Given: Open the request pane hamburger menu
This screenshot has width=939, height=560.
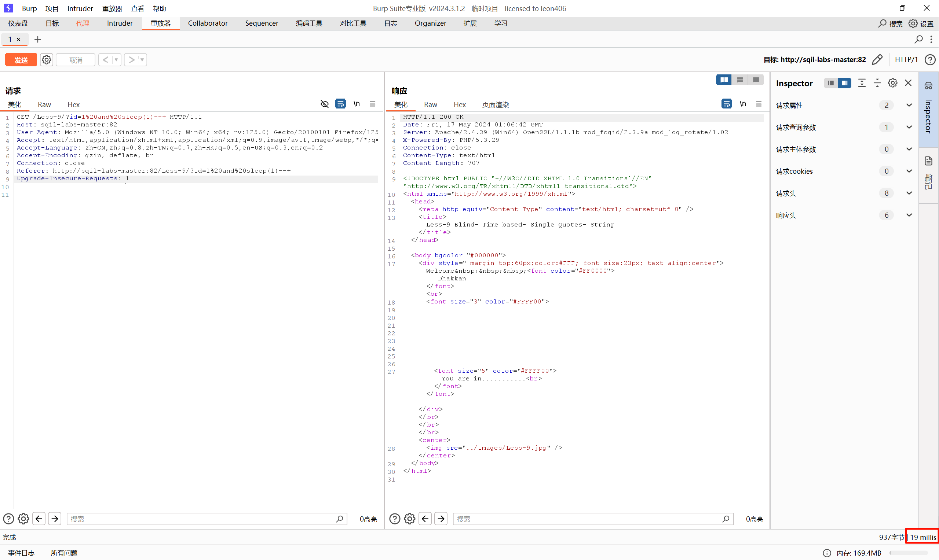Looking at the screenshot, I should click(372, 104).
